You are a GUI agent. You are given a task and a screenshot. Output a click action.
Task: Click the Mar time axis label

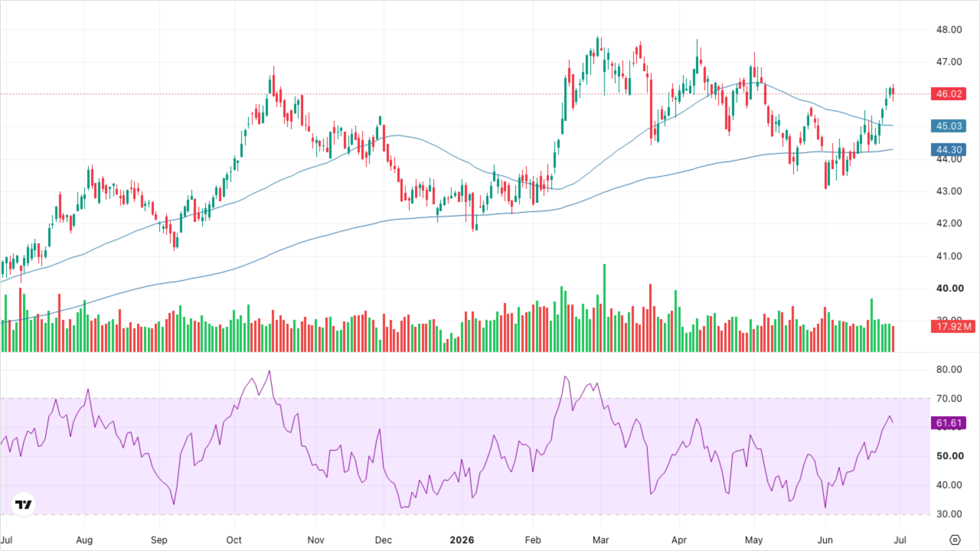601,540
